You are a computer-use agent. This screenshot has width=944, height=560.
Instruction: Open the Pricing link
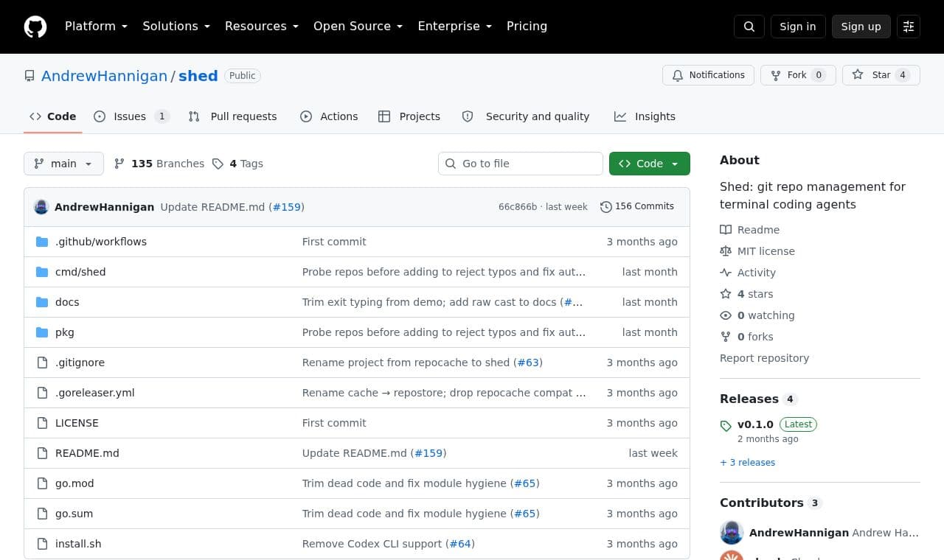(x=527, y=27)
